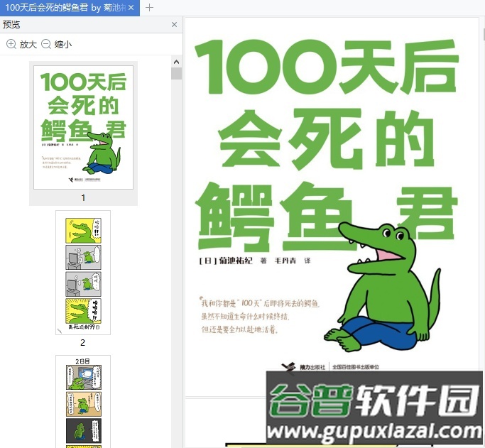The width and height of the screenshot is (485, 448).
Task: Click the 预览 panel title
Action: pyautogui.click(x=11, y=25)
